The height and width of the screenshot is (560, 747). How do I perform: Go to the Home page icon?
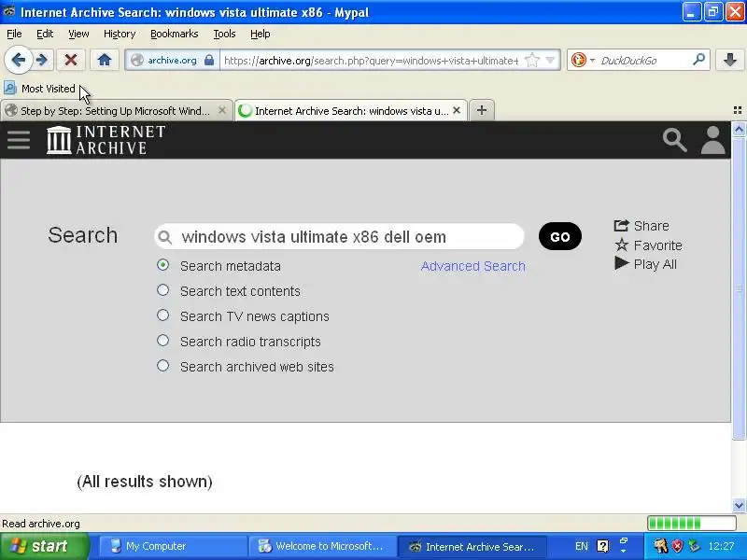(105, 60)
